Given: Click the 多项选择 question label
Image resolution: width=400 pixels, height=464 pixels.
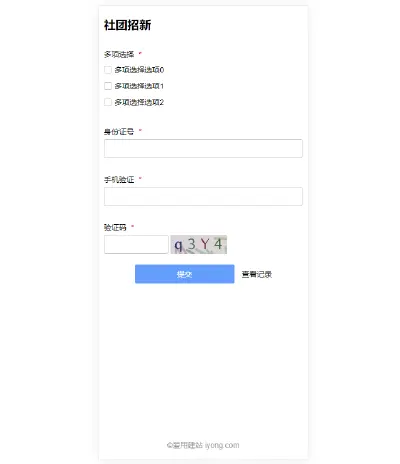Looking at the screenshot, I should tap(119, 54).
